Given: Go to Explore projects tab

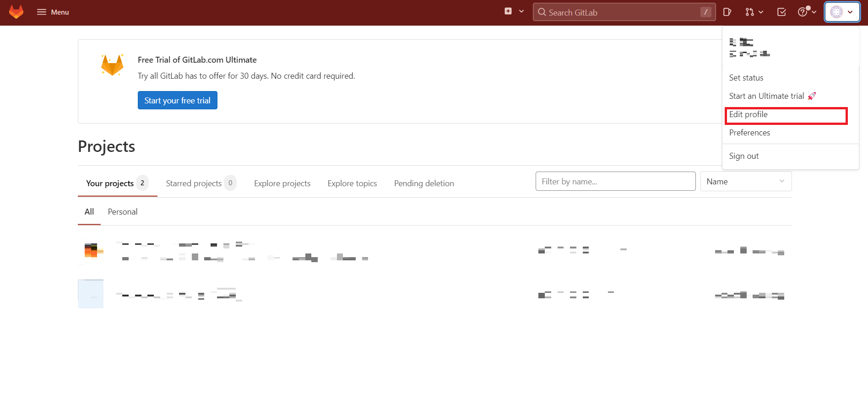Looking at the screenshot, I should click(x=282, y=183).
